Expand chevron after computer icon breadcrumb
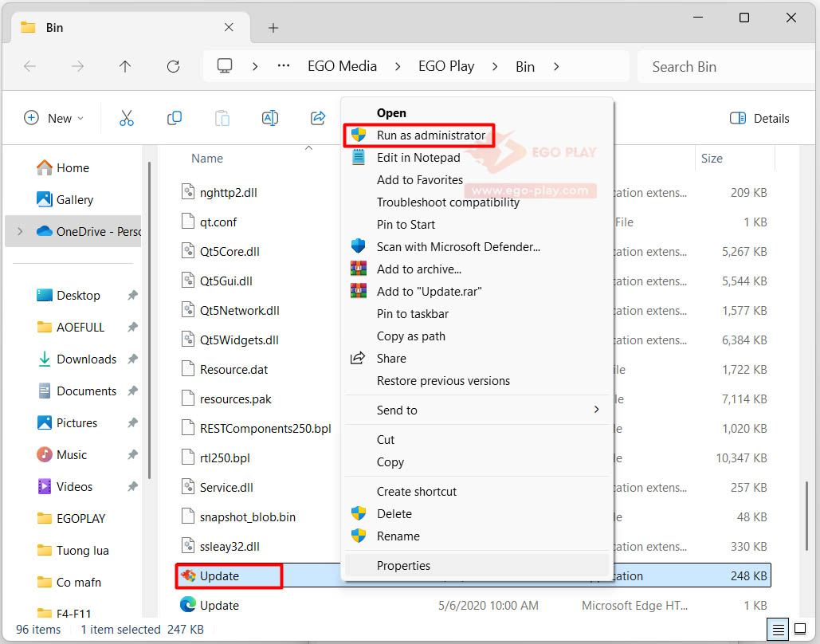 [x=255, y=66]
